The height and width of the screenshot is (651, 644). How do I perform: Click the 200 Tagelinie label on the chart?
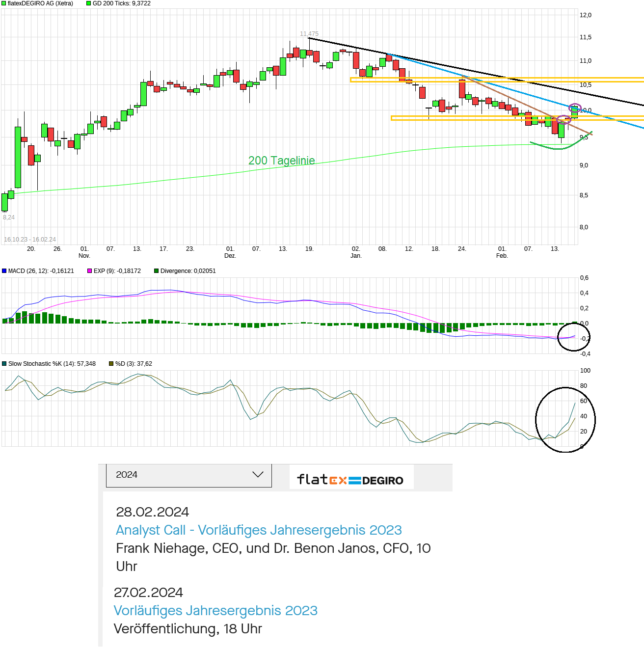[282, 160]
